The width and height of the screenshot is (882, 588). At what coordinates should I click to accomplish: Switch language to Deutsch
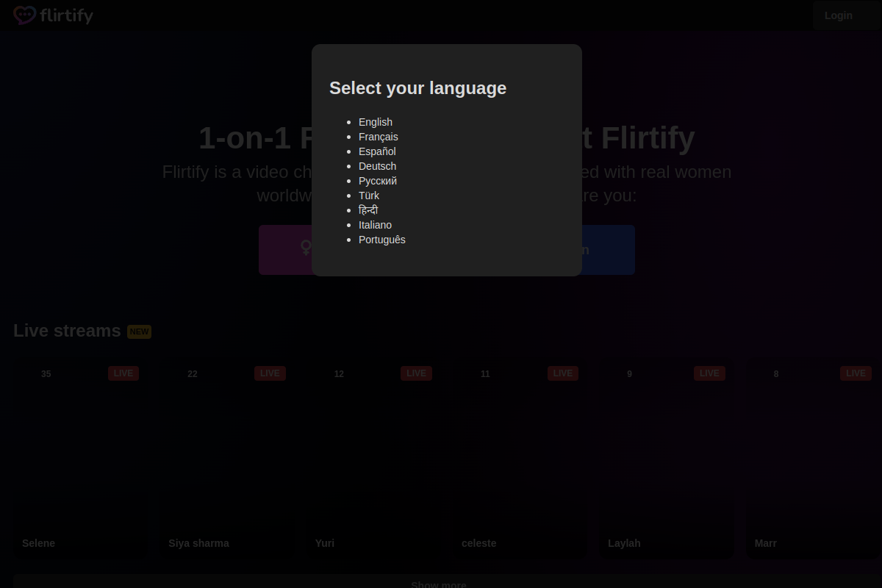pyautogui.click(x=377, y=166)
